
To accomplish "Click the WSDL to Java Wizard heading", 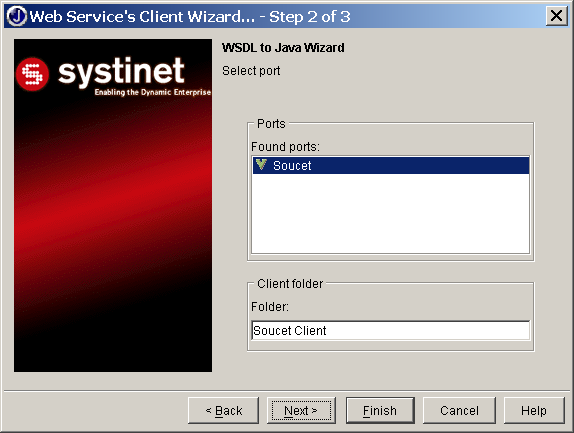I will pyautogui.click(x=283, y=48).
